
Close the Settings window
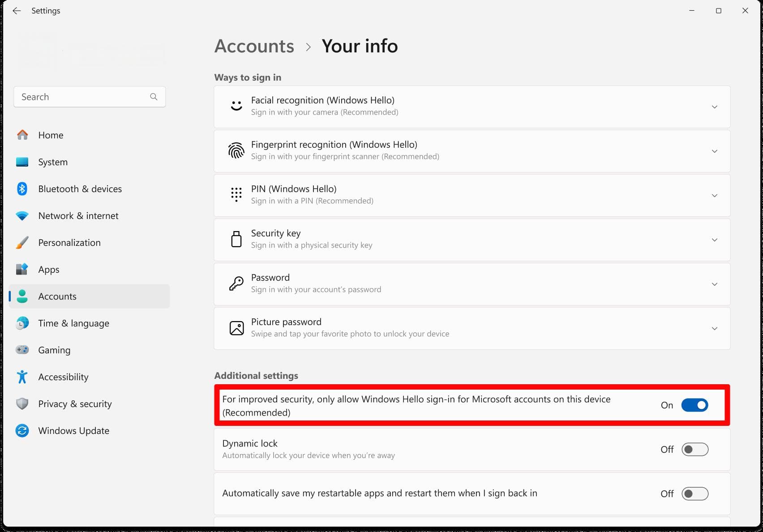pyautogui.click(x=745, y=11)
